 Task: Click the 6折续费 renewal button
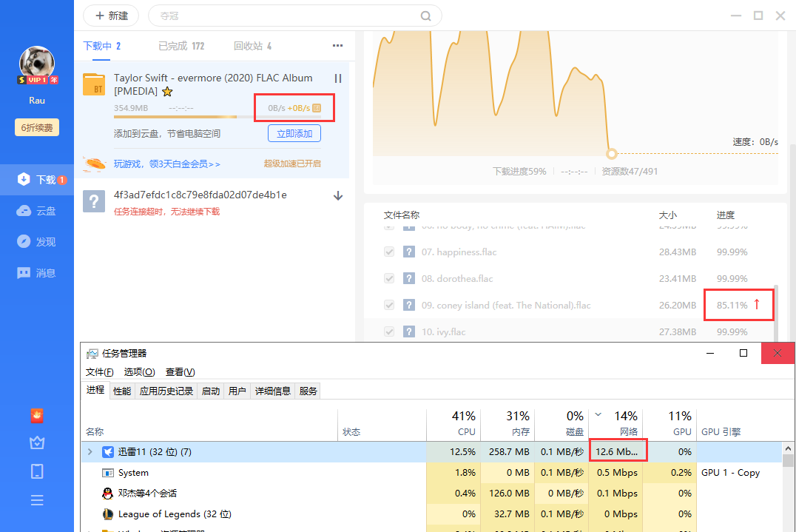(36, 127)
